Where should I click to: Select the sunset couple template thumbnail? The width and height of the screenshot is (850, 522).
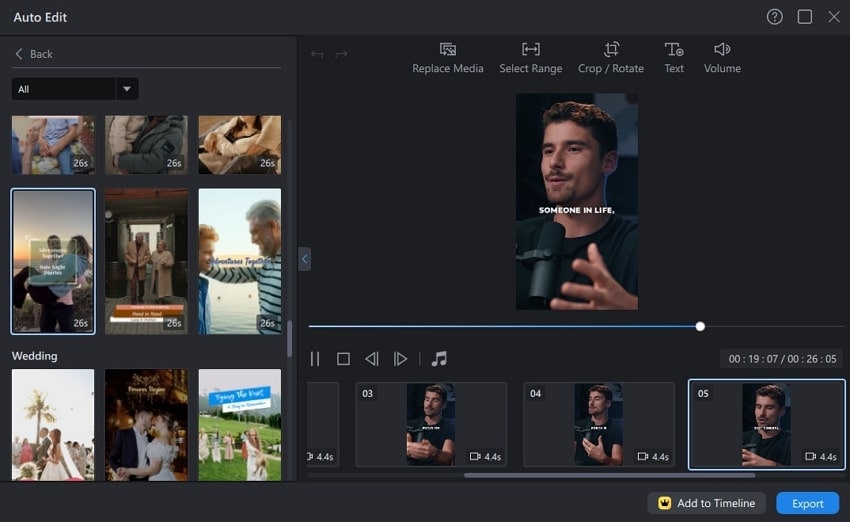click(x=53, y=261)
